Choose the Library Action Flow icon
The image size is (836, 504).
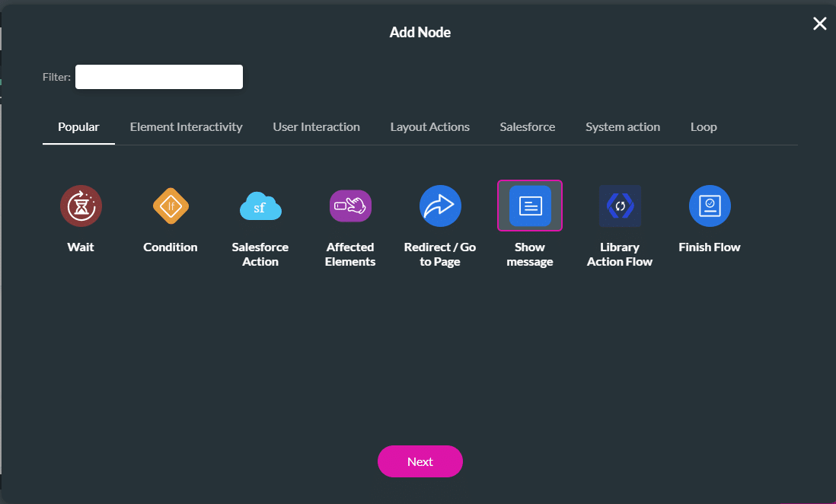pyautogui.click(x=620, y=206)
